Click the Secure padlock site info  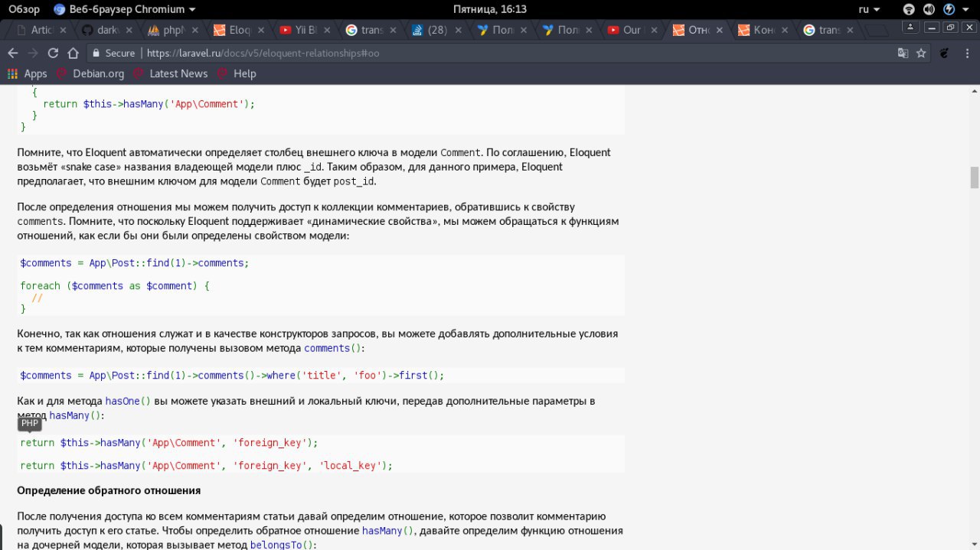(x=113, y=54)
